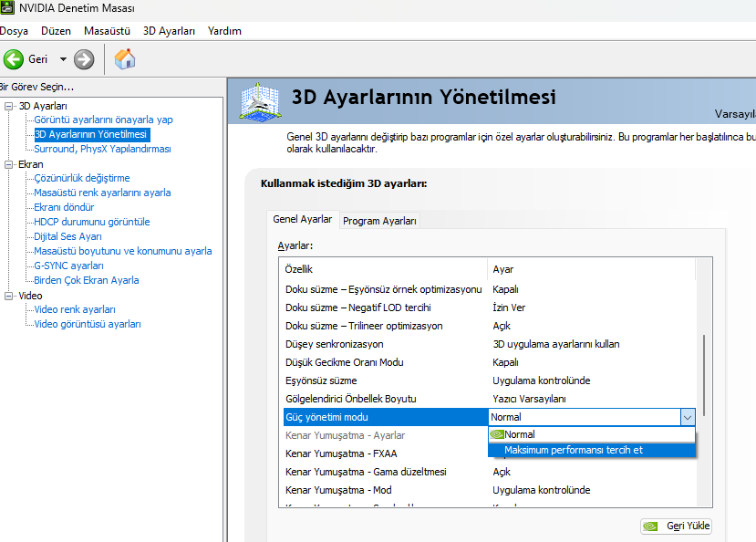Select Eşyönsüz süzme setting row

[x=490, y=380]
